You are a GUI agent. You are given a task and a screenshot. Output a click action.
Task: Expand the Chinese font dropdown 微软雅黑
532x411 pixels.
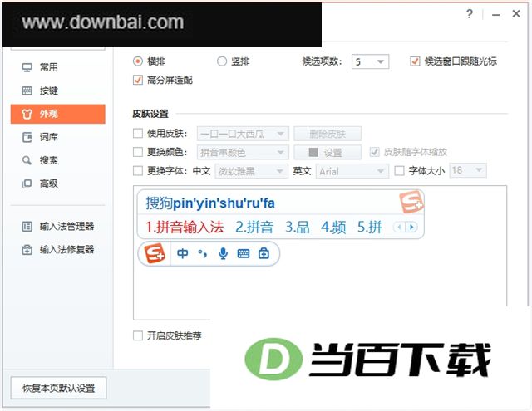pyautogui.click(x=251, y=171)
